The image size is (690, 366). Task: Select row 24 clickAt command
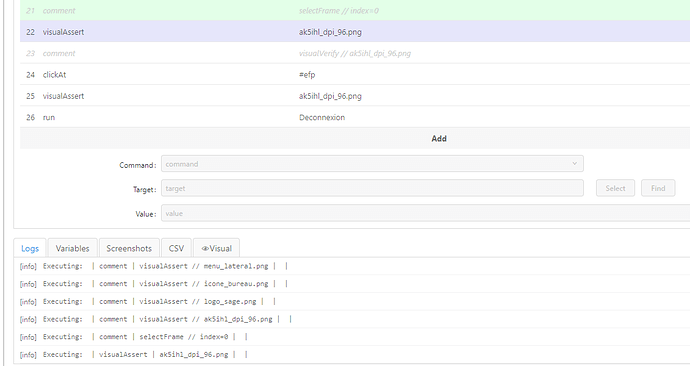pos(355,74)
